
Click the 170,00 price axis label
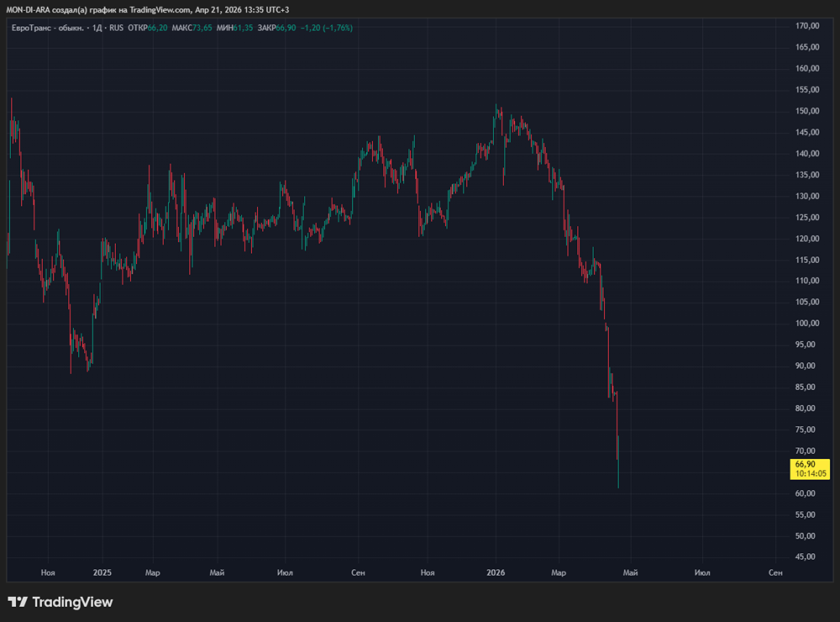(x=807, y=26)
